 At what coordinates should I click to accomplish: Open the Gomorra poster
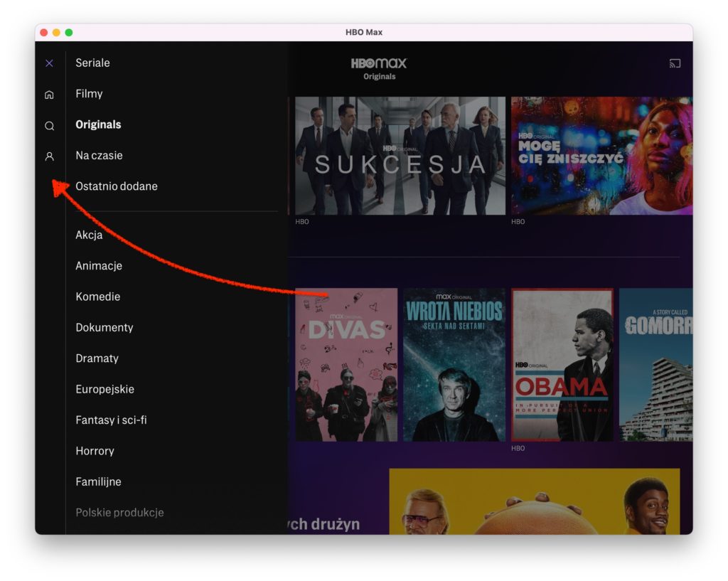pyautogui.click(x=655, y=365)
